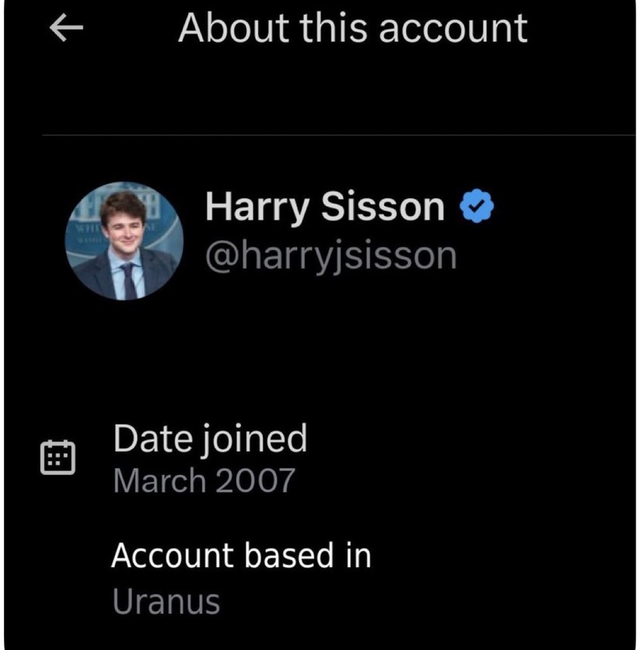Click the calendar icon beside Date joined

[x=57, y=457]
